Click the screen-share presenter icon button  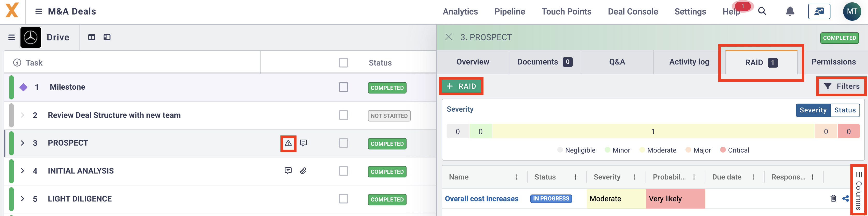coord(819,11)
